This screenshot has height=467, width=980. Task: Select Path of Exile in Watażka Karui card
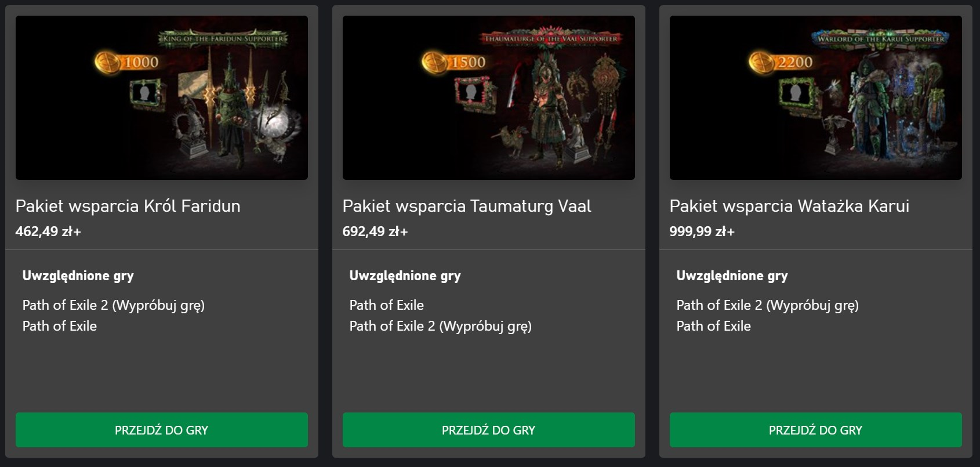click(x=714, y=326)
